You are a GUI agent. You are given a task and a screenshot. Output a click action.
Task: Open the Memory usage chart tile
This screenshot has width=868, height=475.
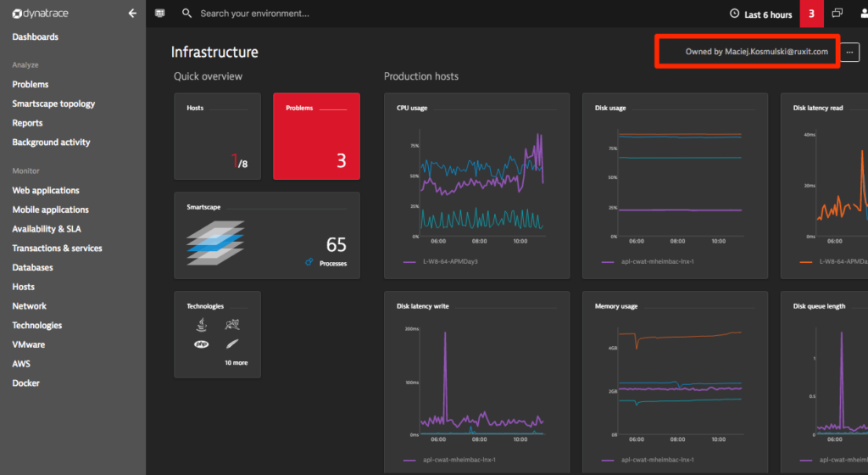[675, 382]
